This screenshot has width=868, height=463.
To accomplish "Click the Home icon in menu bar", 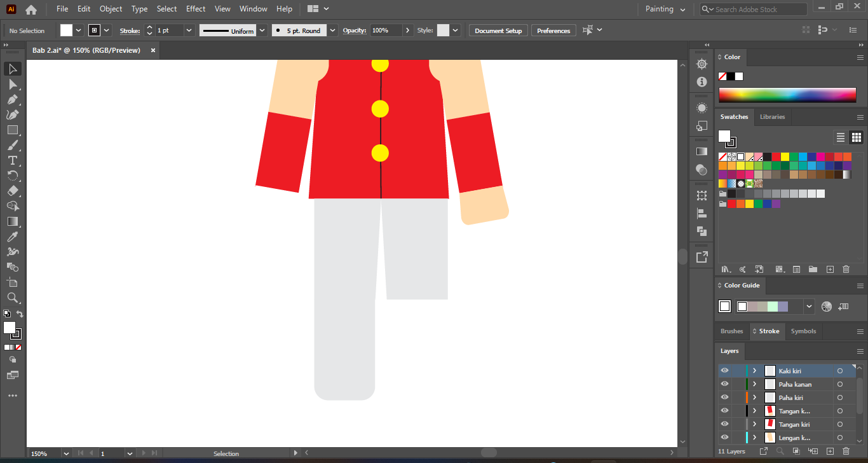I will (x=31, y=10).
